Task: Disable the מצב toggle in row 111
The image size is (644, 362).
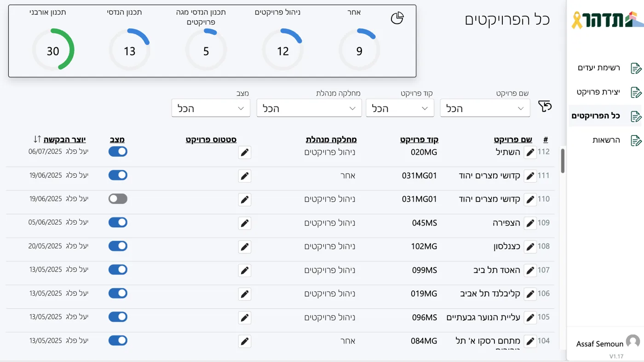Action: (118, 175)
